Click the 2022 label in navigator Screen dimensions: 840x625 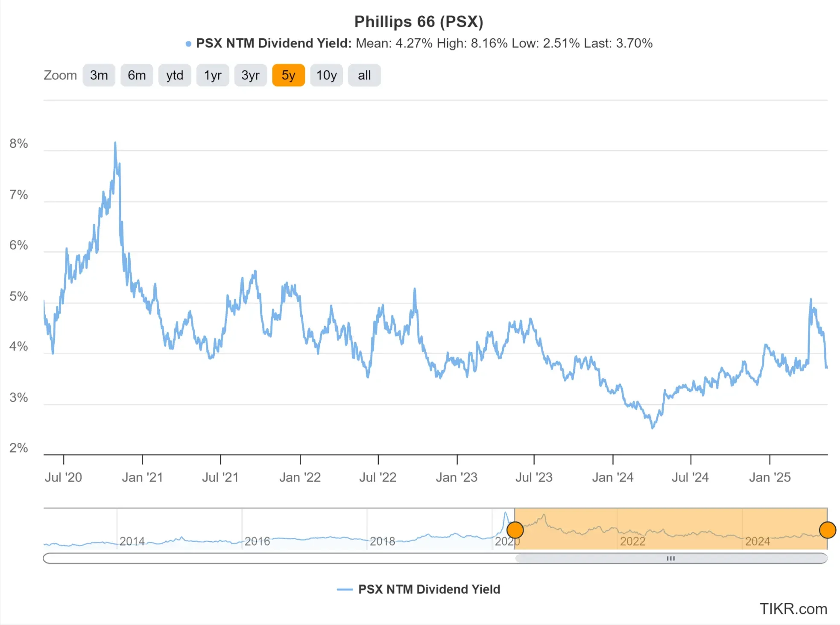pos(633,541)
